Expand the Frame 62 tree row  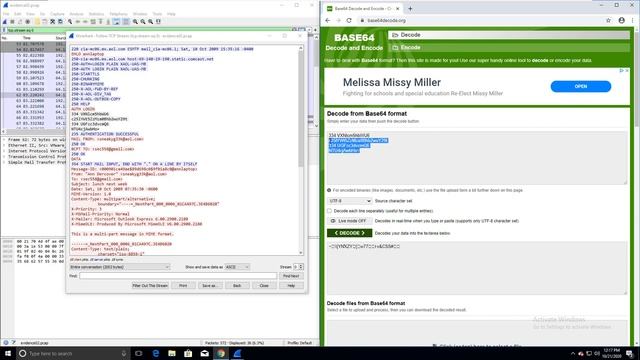click(x=4, y=140)
